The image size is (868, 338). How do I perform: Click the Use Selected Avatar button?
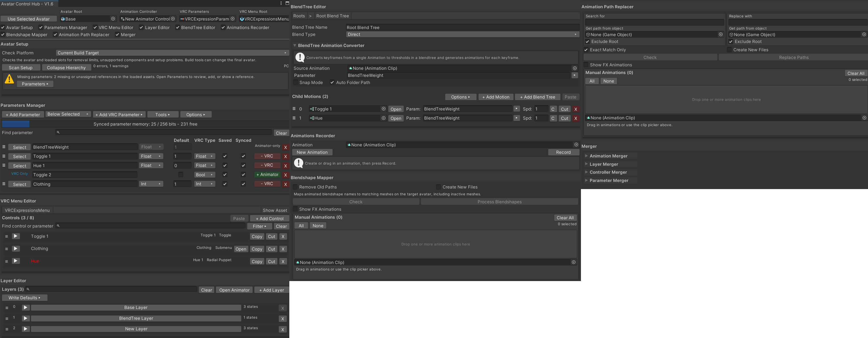(29, 19)
